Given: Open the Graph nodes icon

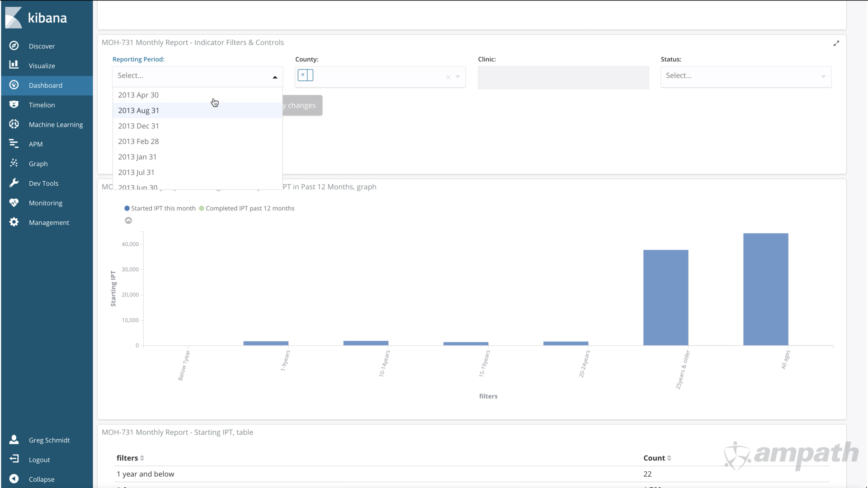Looking at the screenshot, I should click(14, 163).
